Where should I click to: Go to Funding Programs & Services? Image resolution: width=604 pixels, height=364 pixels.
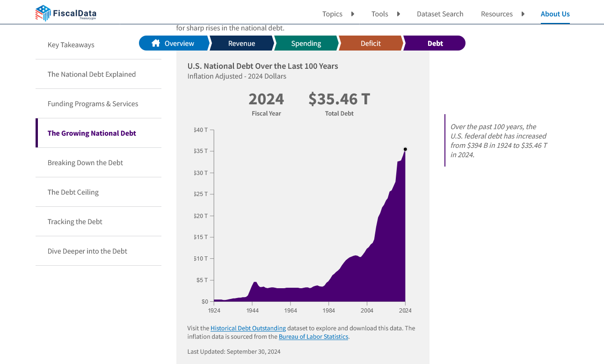93,104
